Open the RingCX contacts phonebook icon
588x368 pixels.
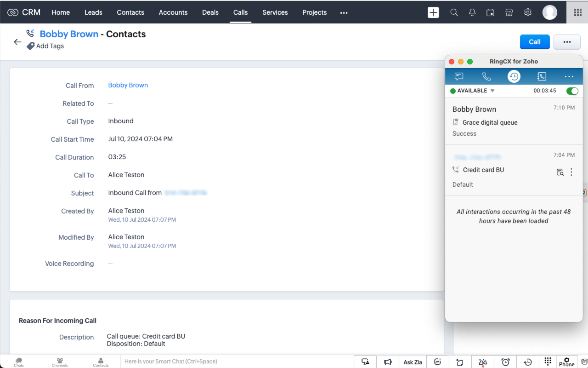542,76
